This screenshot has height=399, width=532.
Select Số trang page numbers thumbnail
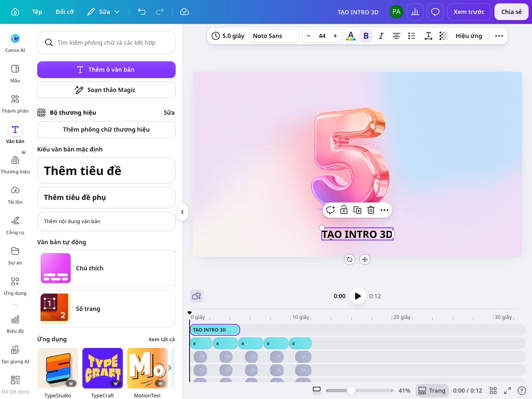click(56, 309)
